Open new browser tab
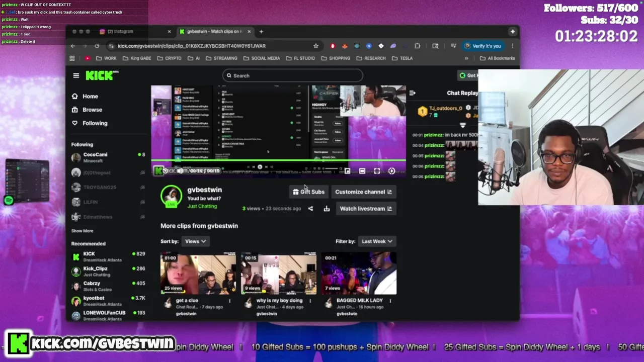 [x=261, y=31]
